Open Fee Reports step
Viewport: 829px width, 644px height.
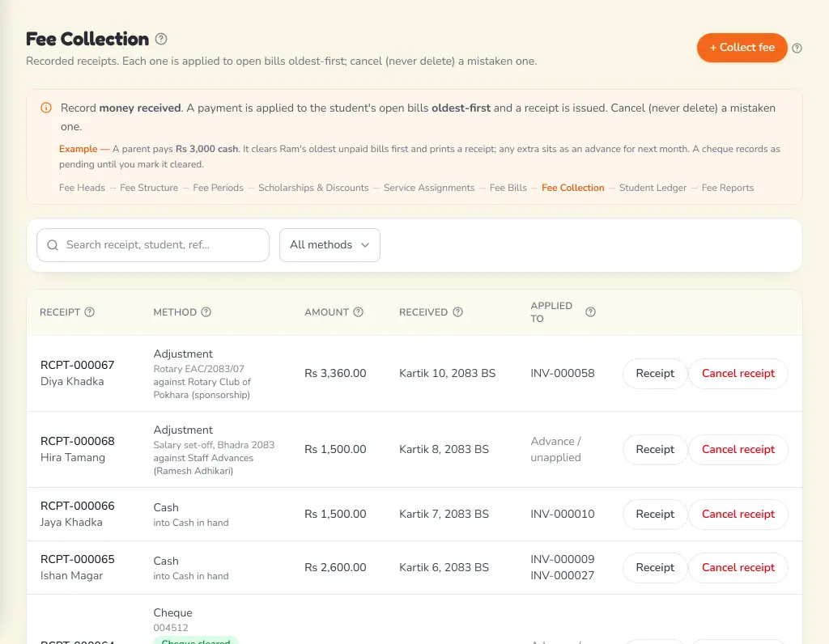(x=728, y=188)
